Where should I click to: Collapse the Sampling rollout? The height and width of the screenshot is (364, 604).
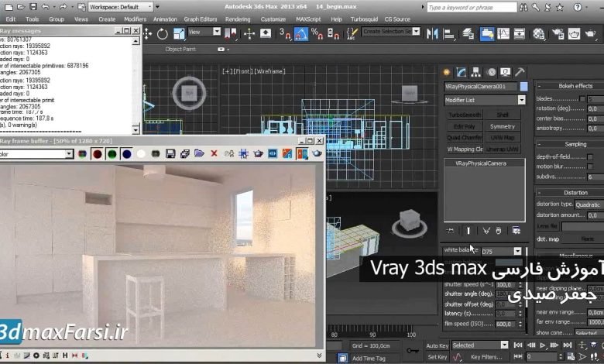[539, 145]
